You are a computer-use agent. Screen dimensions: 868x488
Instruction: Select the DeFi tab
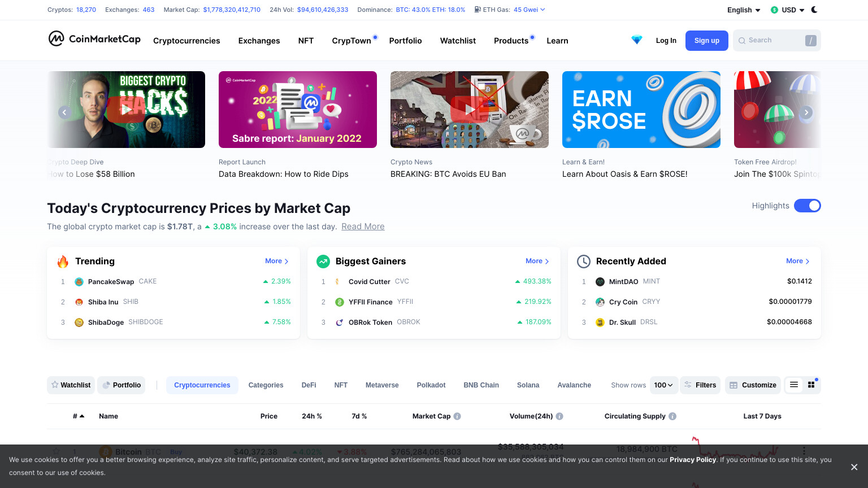pos(309,385)
